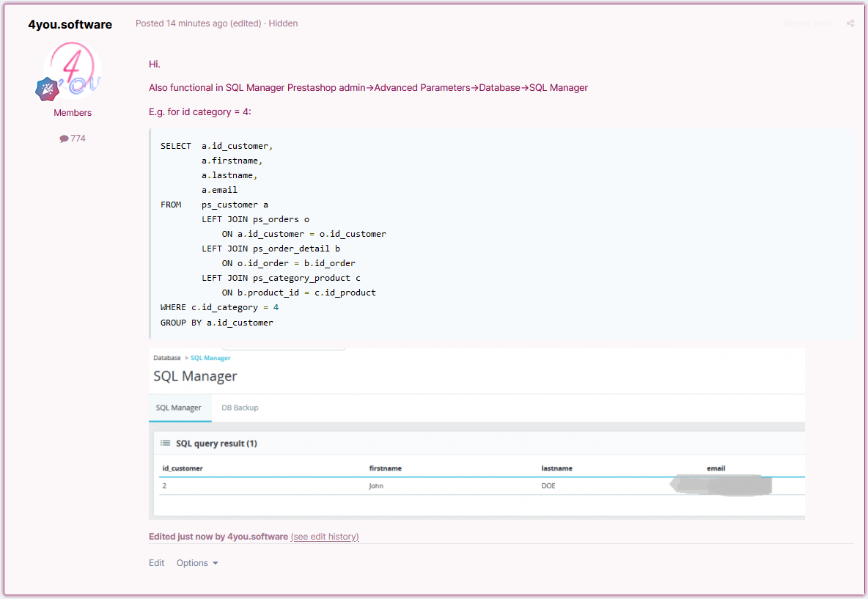Click the Hidden status label

(284, 23)
